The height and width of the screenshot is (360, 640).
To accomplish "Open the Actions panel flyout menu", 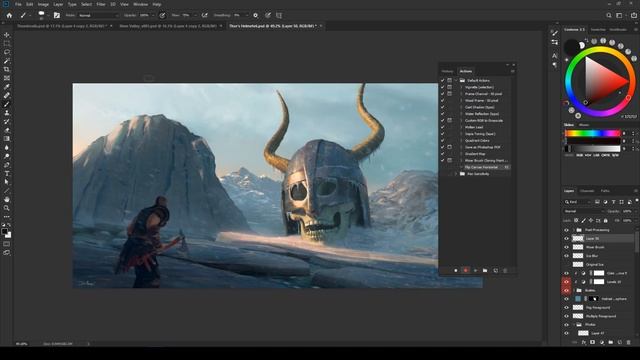I will [x=513, y=71].
